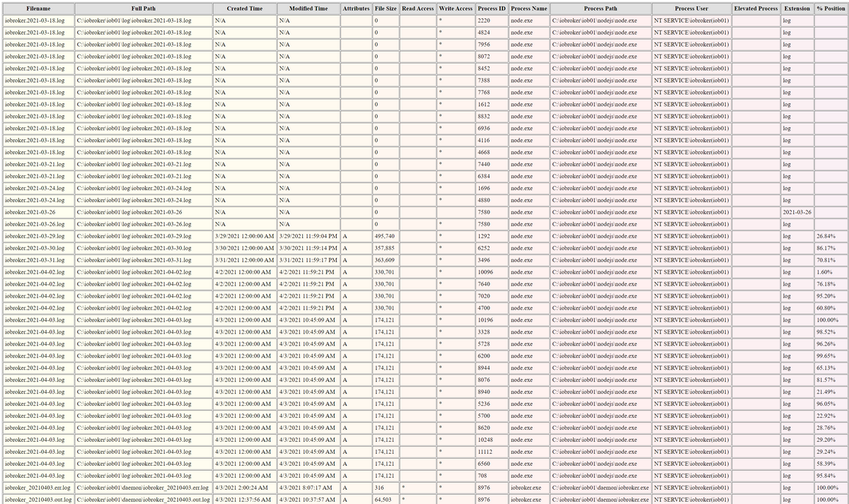Viewport: 849px width, 504px height.
Task: Click created time 4/3/2021 2:00:24 AM
Action: click(x=244, y=488)
